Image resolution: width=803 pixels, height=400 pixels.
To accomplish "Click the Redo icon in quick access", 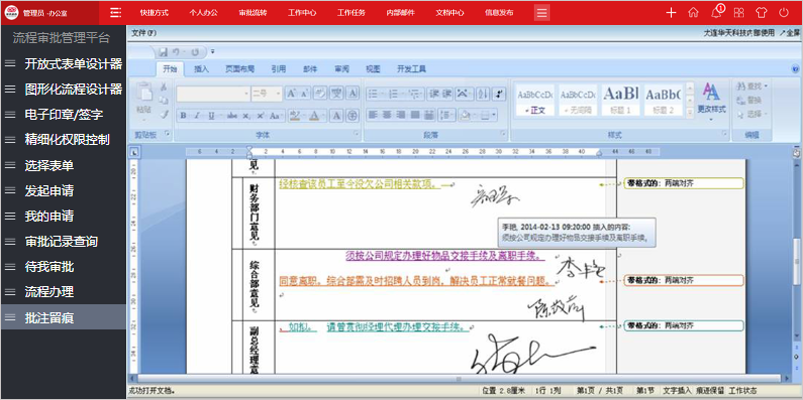I will pyautogui.click(x=194, y=52).
